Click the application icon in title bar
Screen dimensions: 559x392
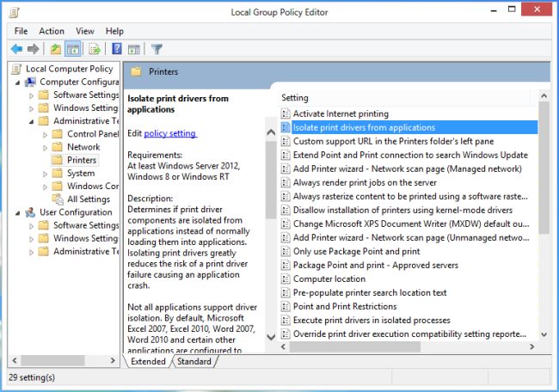coord(15,13)
